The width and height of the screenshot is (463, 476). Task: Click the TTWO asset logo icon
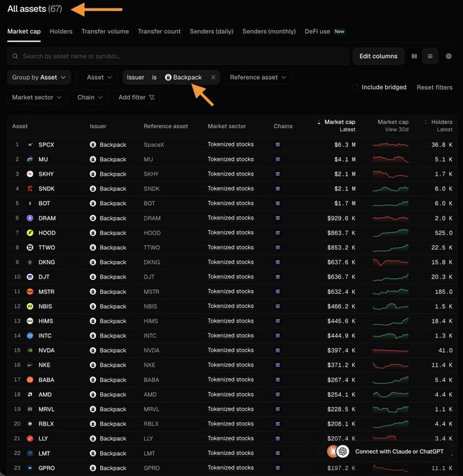tap(30, 247)
